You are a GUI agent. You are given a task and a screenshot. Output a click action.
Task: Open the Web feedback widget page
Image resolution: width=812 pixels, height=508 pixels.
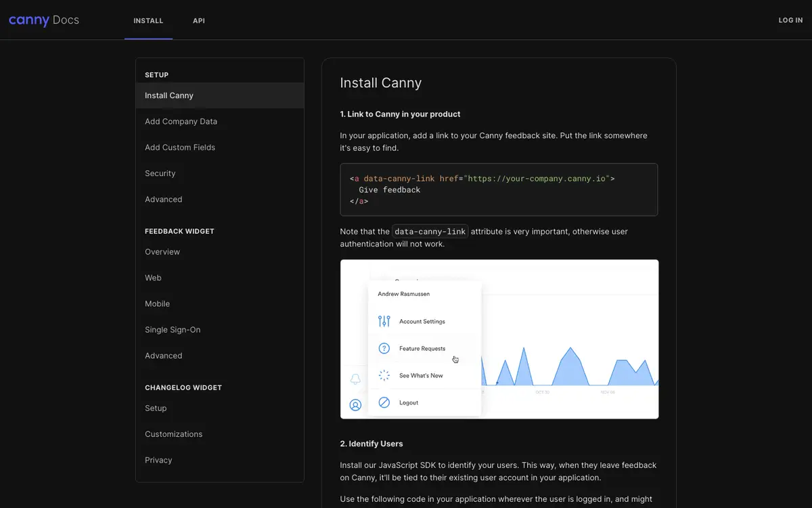pyautogui.click(x=220, y=278)
